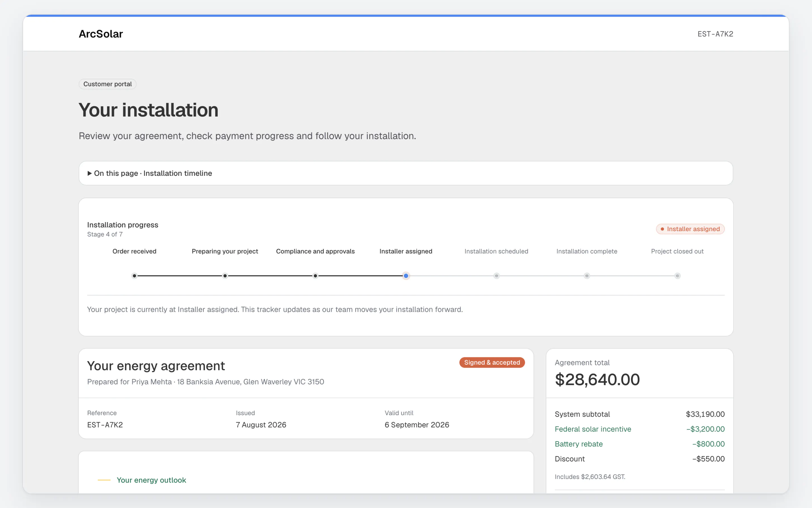Select the Project closed out timeline dot

pyautogui.click(x=678, y=276)
